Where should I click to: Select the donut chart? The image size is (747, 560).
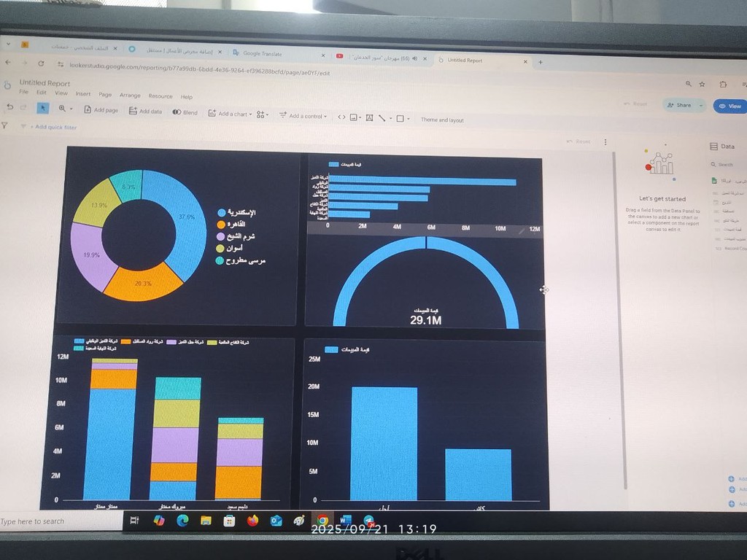[x=139, y=235]
